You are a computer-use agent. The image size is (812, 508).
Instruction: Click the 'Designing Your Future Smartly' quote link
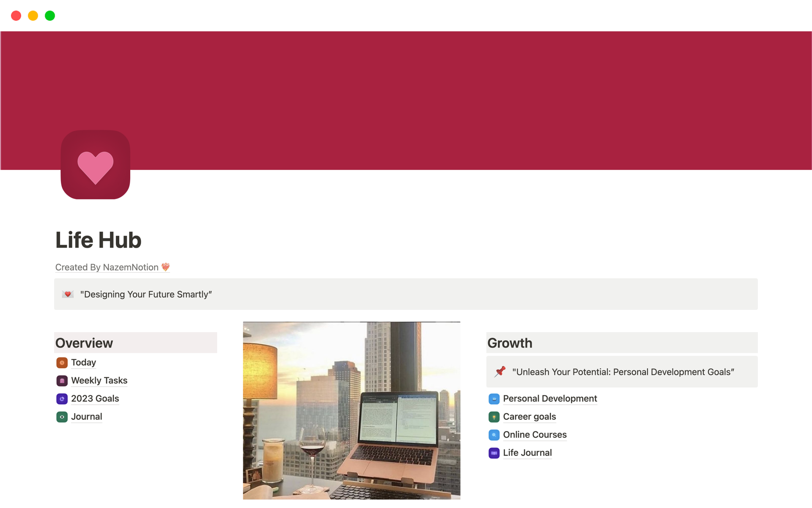[x=146, y=294]
